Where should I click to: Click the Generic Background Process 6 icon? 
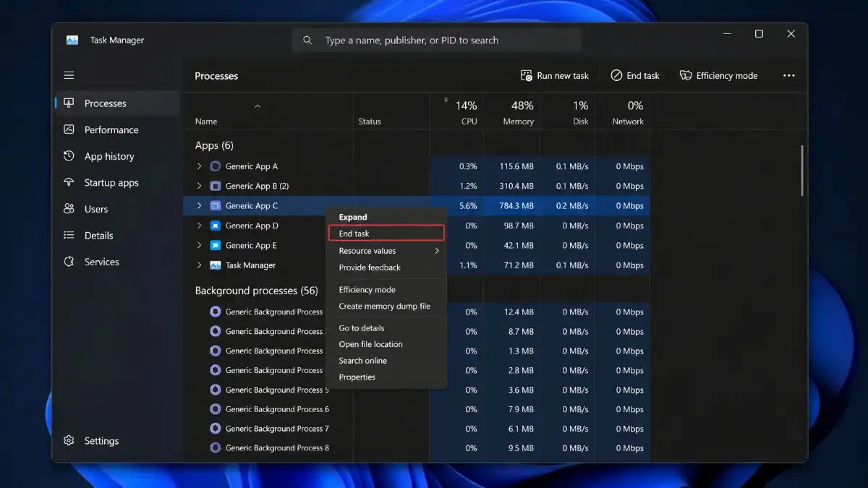click(215, 409)
